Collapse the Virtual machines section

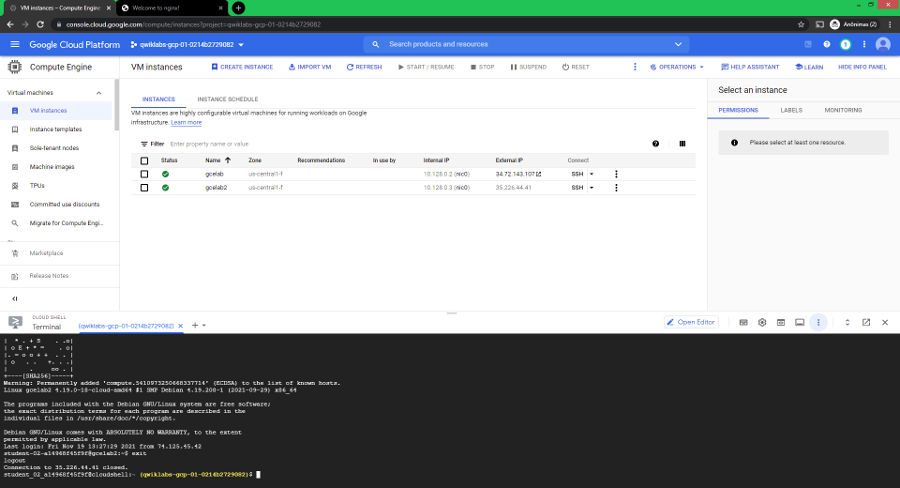coord(99,93)
